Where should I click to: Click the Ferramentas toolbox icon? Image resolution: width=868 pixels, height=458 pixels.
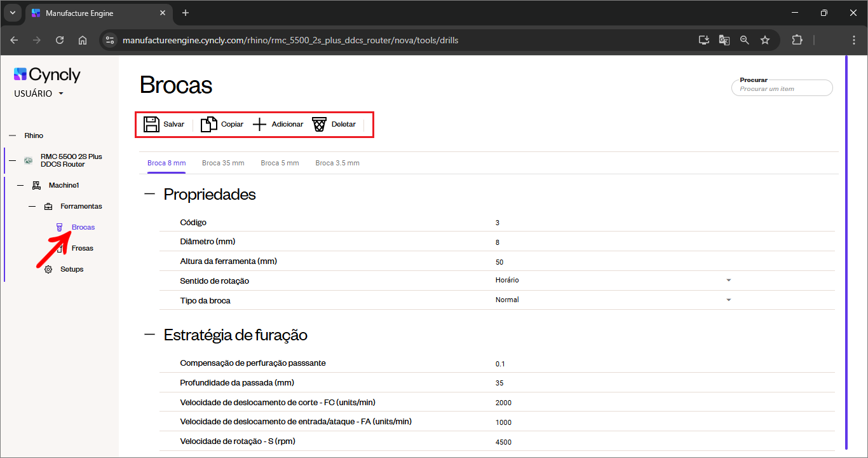click(48, 206)
